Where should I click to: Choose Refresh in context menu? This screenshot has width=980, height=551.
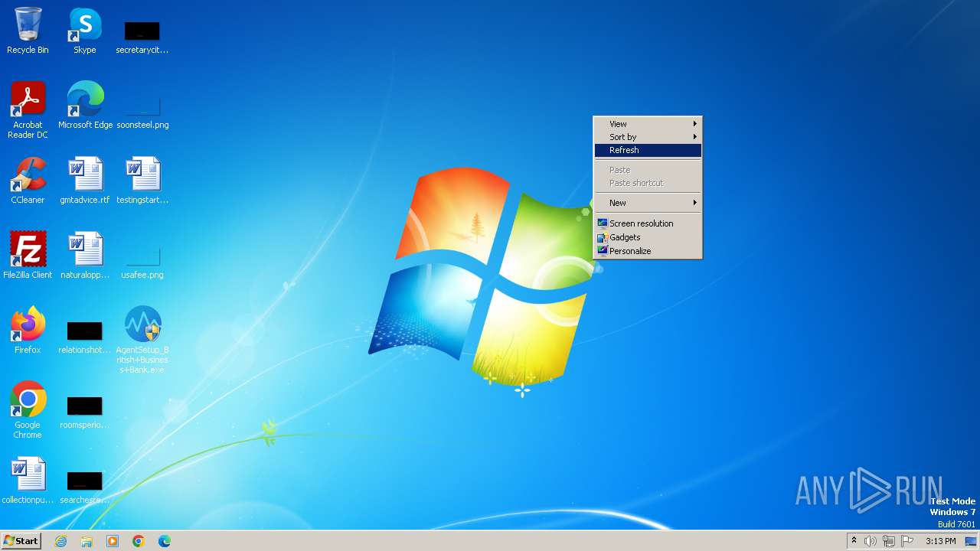click(648, 150)
